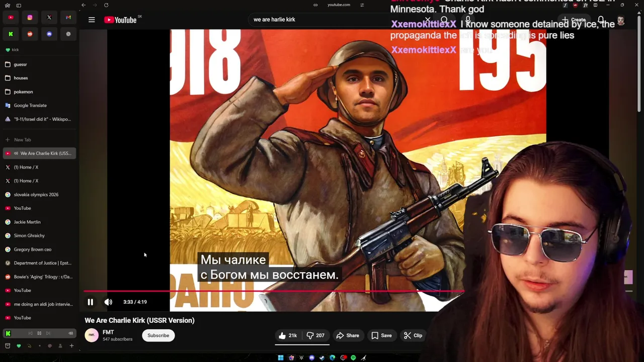Pause playback in sidebar media bar
The width and height of the screenshot is (644, 362).
pos(39,333)
